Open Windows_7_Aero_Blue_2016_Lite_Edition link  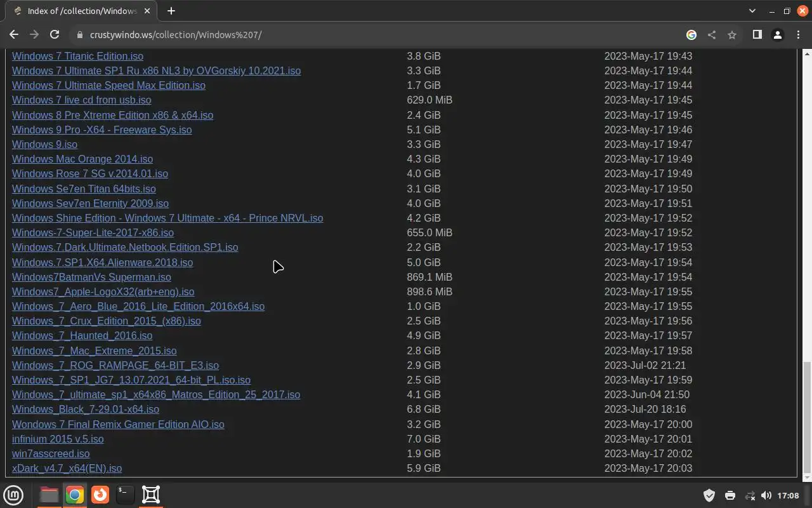pos(138,306)
